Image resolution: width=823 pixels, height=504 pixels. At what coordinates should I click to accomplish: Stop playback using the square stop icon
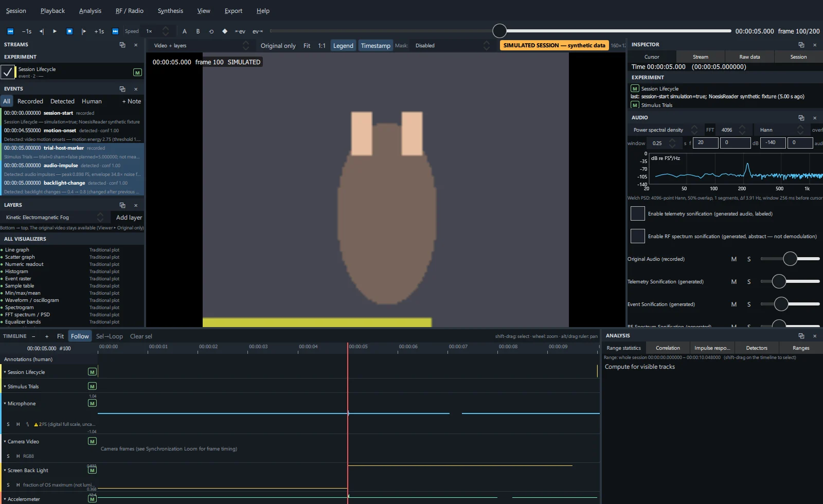click(69, 31)
